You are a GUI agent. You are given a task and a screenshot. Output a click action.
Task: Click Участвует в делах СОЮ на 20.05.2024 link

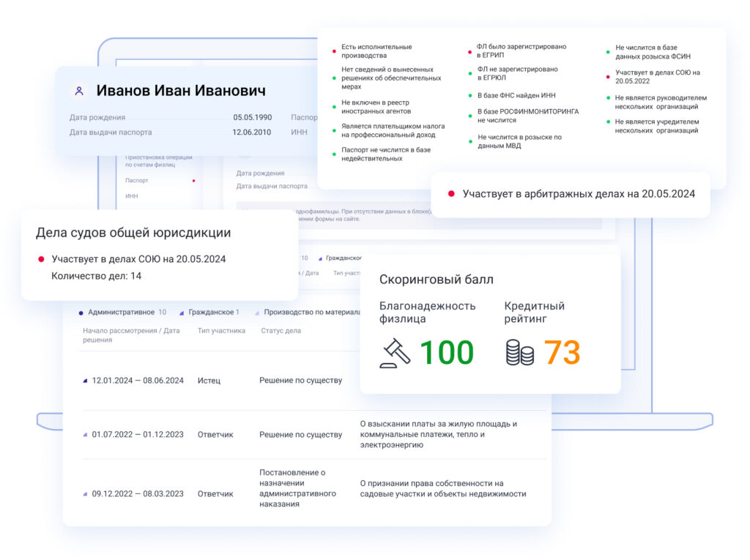[138, 259]
